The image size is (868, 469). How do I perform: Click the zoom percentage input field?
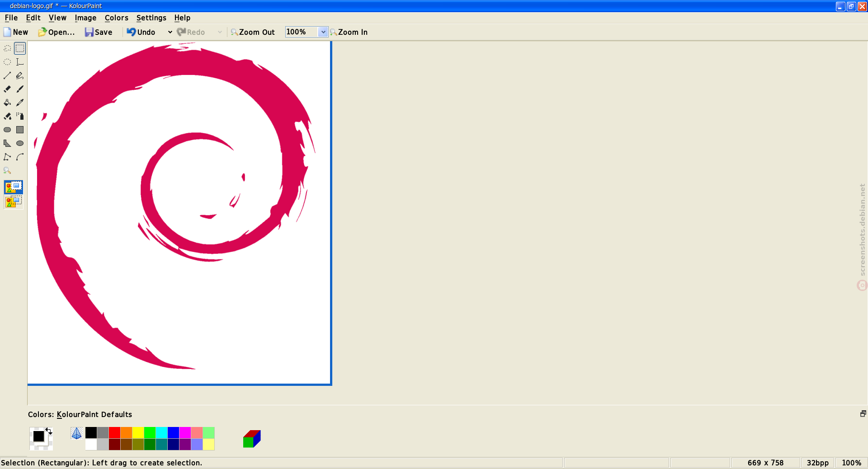click(x=302, y=32)
